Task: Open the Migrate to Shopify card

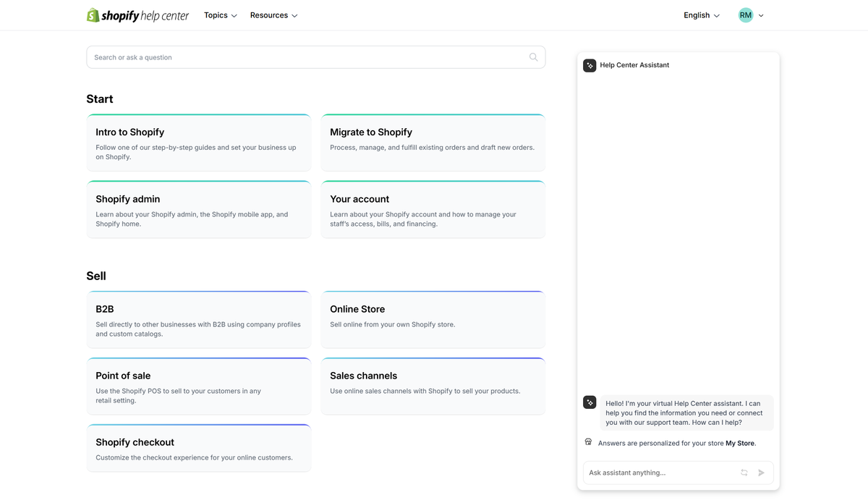Action: [433, 143]
